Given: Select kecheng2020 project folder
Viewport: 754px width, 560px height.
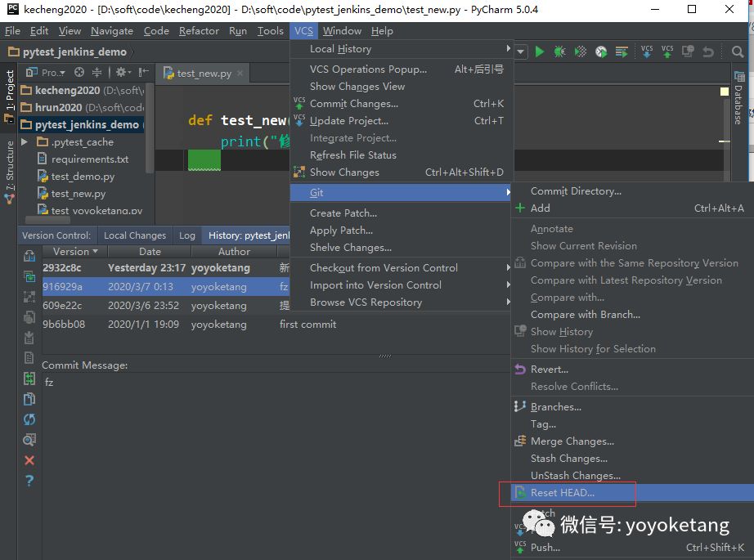Looking at the screenshot, I should tap(82, 90).
